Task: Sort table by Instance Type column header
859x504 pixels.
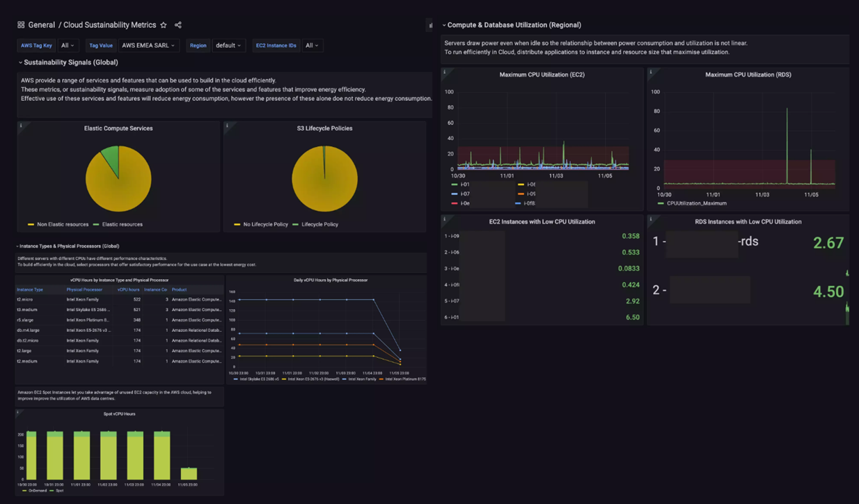Action: tap(30, 290)
